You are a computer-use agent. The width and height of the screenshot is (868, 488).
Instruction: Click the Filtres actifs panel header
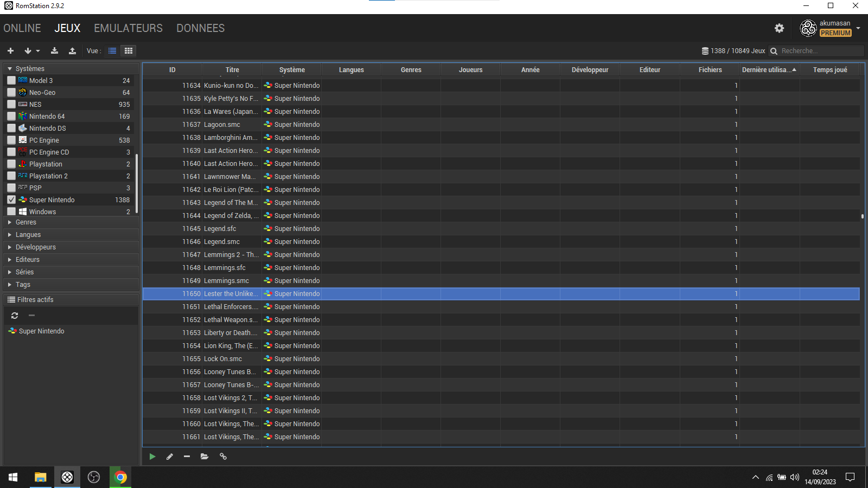[71, 300]
